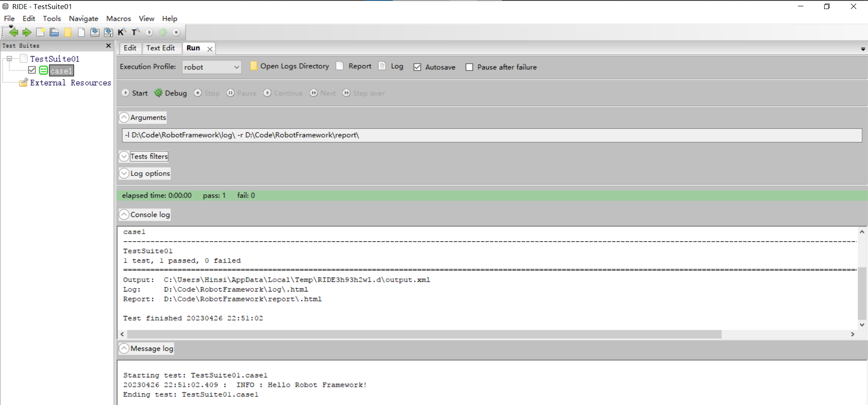Image resolution: width=868 pixels, height=405 pixels.
Task: Click the Step over button
Action: tap(363, 93)
